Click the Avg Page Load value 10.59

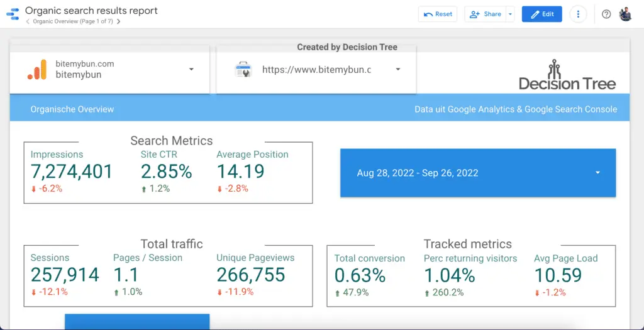point(558,275)
